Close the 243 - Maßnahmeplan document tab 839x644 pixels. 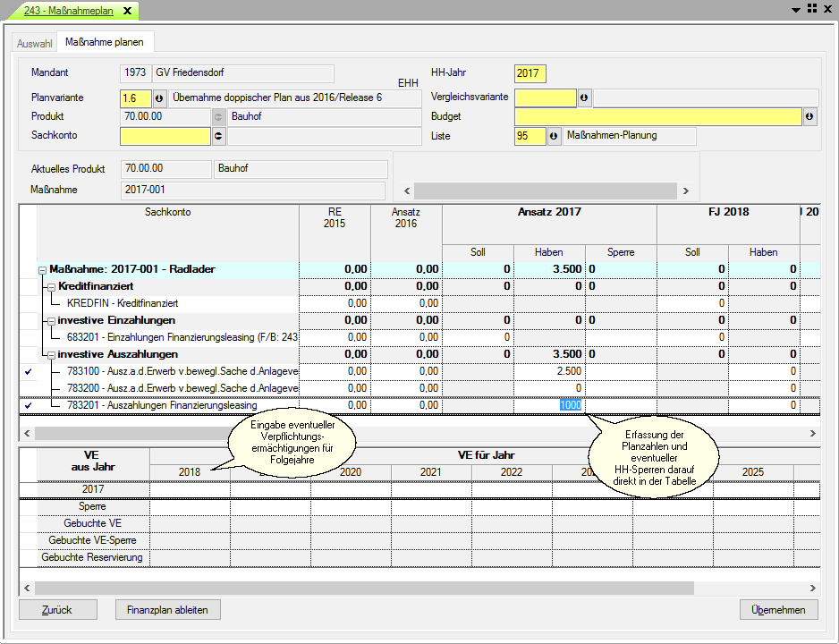(126, 11)
